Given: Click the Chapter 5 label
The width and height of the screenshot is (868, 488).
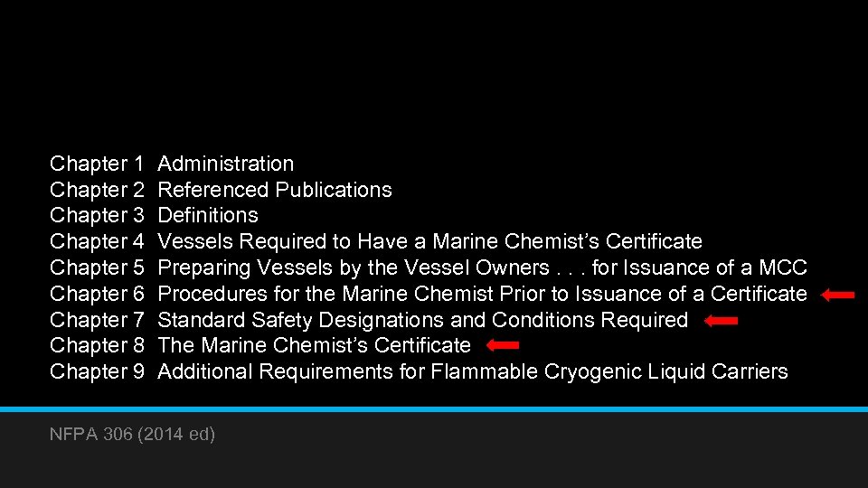Looking at the screenshot, I should (x=97, y=267).
